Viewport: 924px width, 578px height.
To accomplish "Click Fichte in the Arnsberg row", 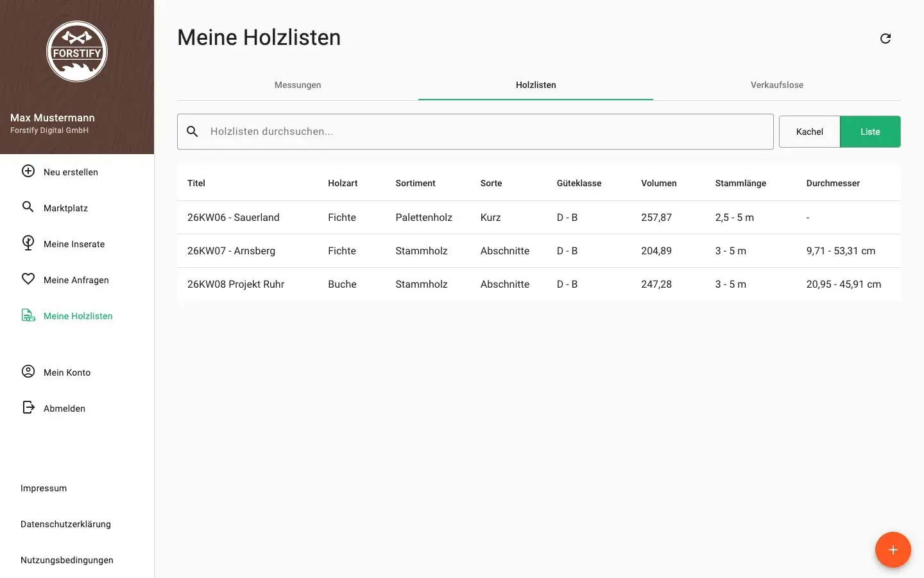I will [342, 250].
